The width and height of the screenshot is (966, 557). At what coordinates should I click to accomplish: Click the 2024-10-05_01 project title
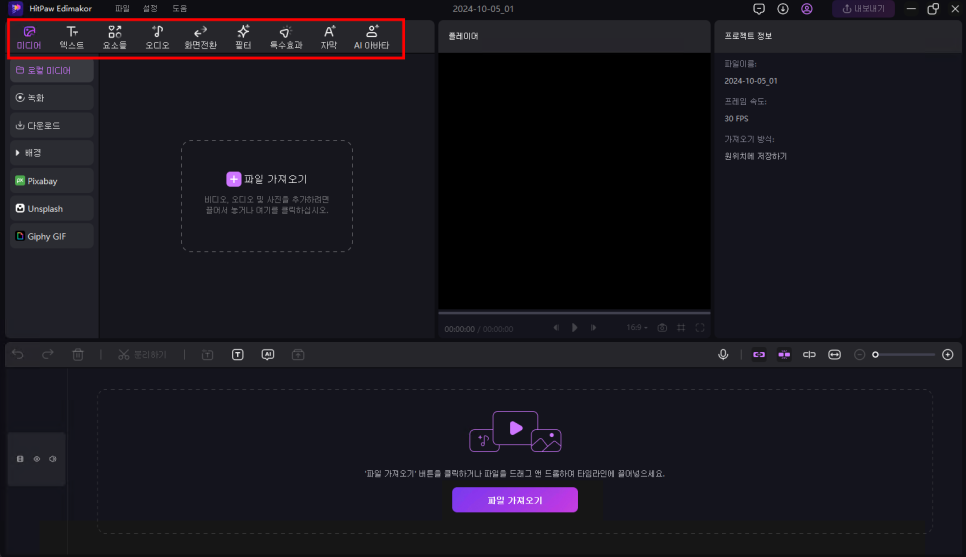[483, 9]
